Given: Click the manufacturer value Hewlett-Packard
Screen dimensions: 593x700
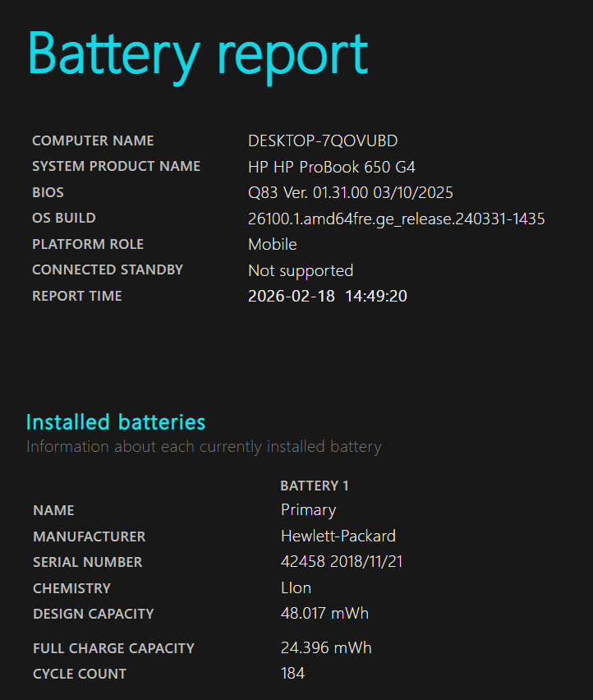Looking at the screenshot, I should [x=338, y=537].
